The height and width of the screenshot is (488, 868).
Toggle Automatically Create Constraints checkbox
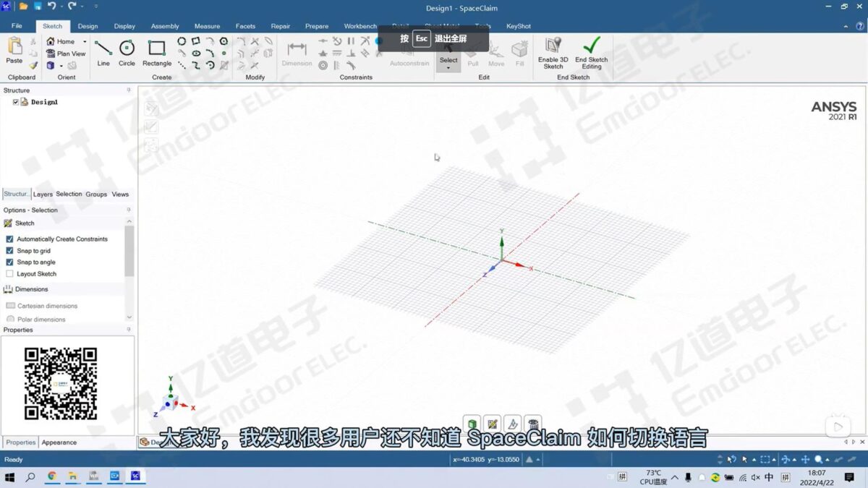[9, 239]
